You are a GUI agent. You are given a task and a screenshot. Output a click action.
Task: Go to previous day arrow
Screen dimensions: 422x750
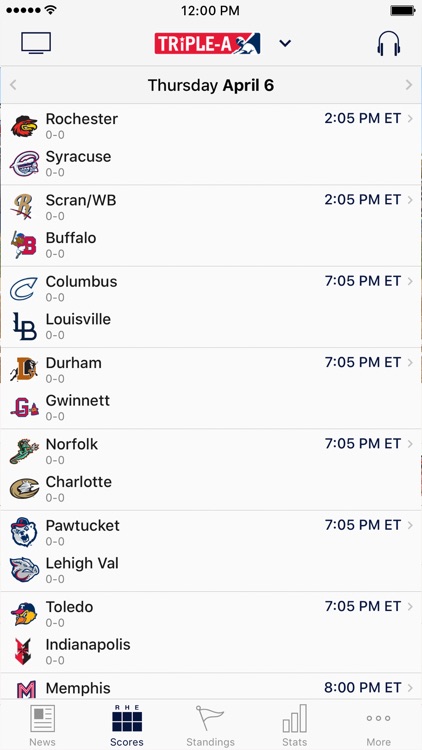click(x=13, y=85)
